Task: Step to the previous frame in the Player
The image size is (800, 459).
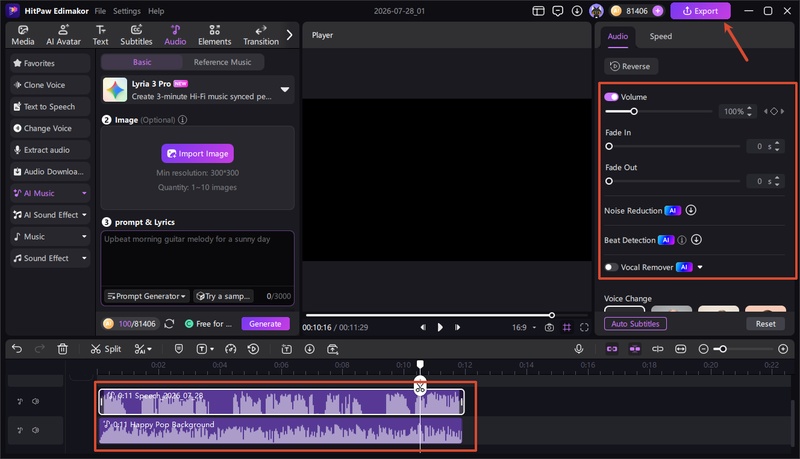Action: click(423, 327)
